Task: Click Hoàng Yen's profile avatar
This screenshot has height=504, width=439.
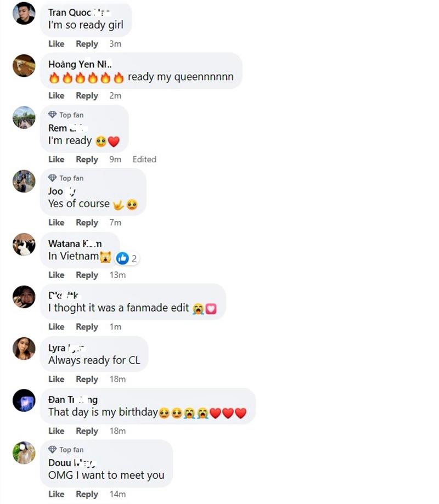Action: pos(24,66)
